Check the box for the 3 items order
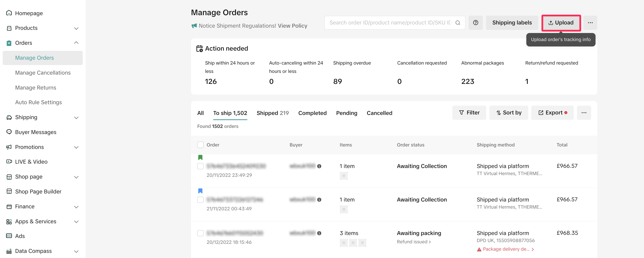The width and height of the screenshot is (644, 258). (200, 233)
